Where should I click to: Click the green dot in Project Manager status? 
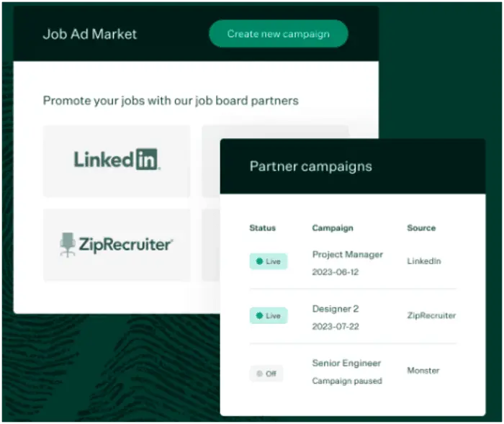tap(259, 261)
